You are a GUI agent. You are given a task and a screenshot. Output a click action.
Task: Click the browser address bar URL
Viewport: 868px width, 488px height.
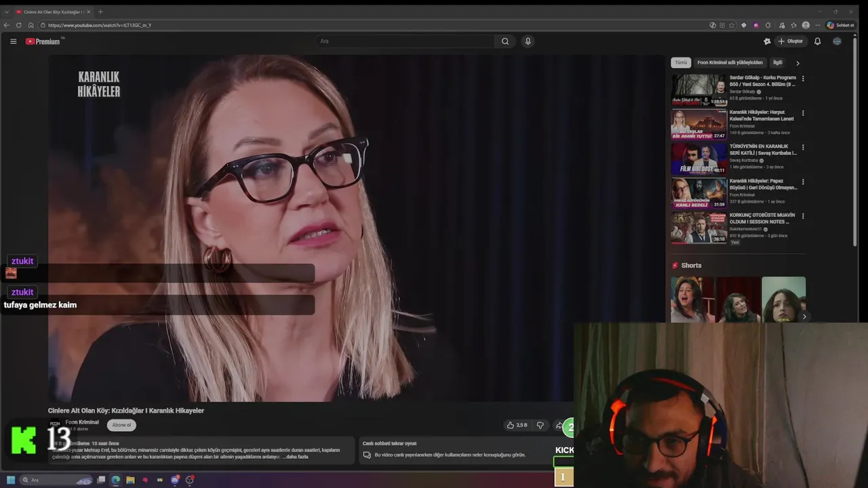tap(100, 25)
